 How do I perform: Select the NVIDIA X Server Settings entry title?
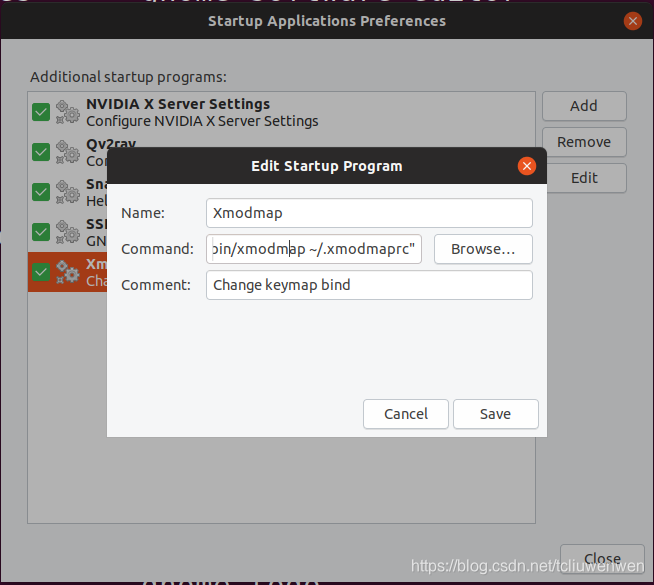click(178, 104)
